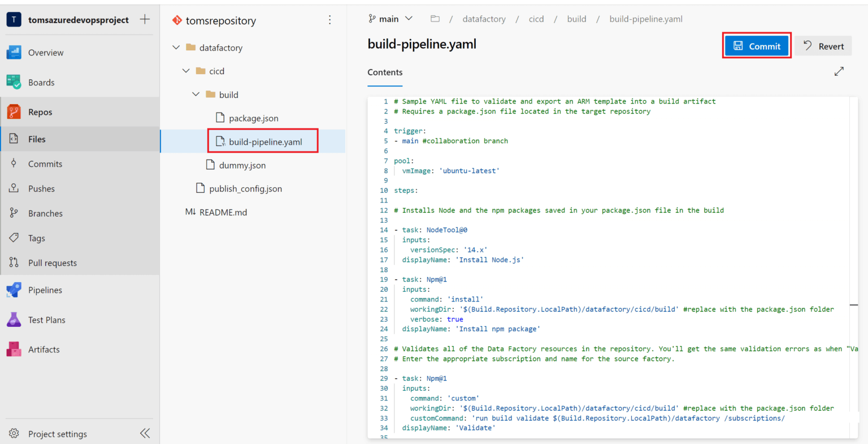Open the main branch selector dropdown
The width and height of the screenshot is (868, 444).
point(390,19)
